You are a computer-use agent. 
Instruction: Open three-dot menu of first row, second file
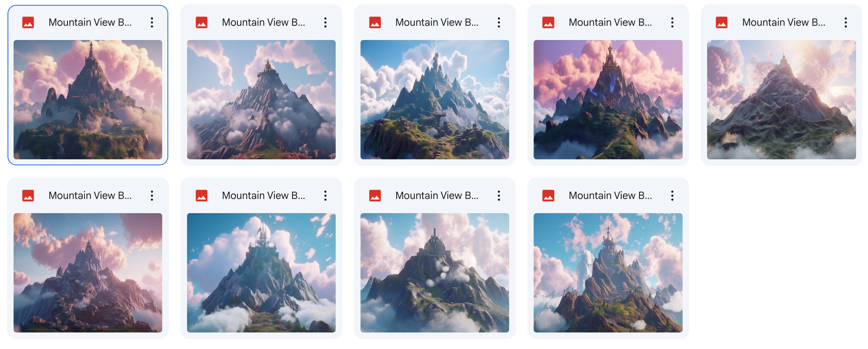(325, 22)
